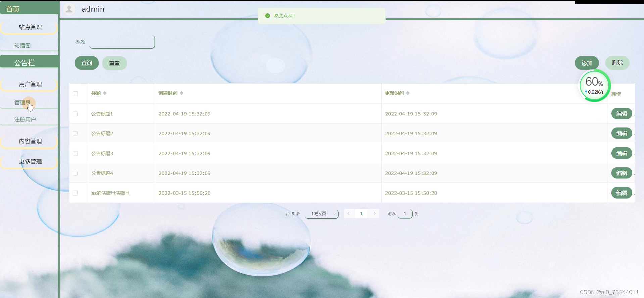Expand 更多管理 sidebar menu
This screenshot has width=644, height=298.
click(30, 161)
